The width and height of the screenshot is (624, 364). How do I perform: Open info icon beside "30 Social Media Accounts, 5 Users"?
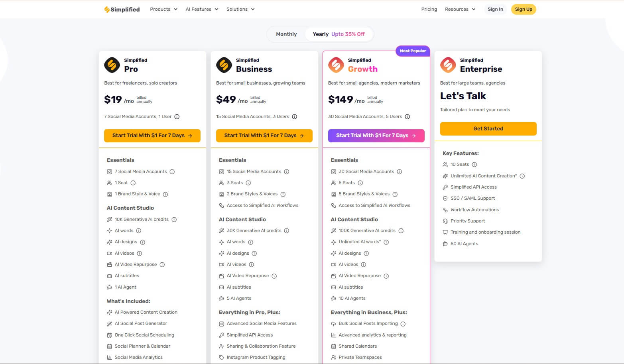[407, 117]
